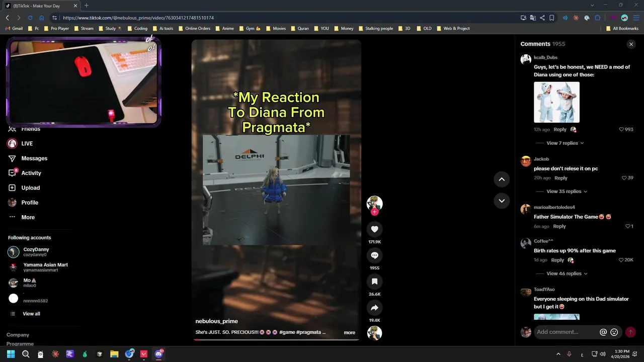Like Coffee^^ comment with 20K likes
Screen dimensions: 644x362
coord(621,260)
